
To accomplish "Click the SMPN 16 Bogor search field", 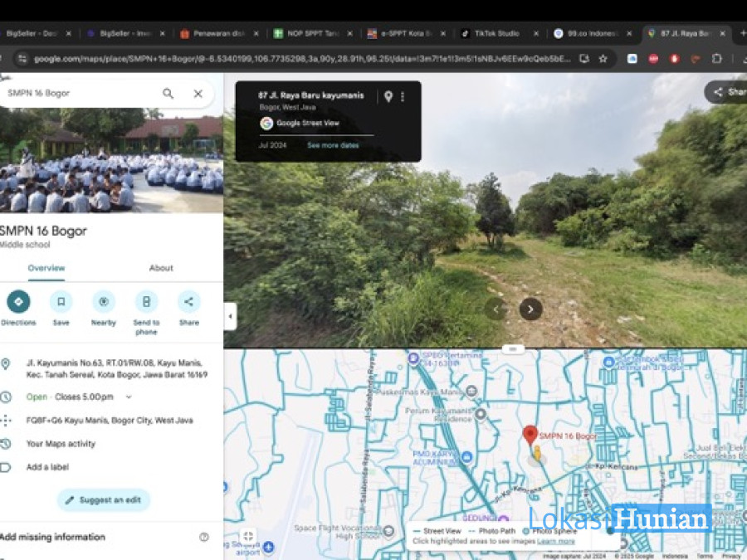I will (x=81, y=93).
